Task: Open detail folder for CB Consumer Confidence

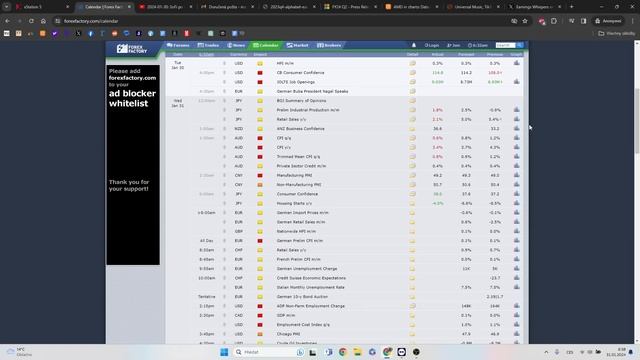Action: (412, 73)
